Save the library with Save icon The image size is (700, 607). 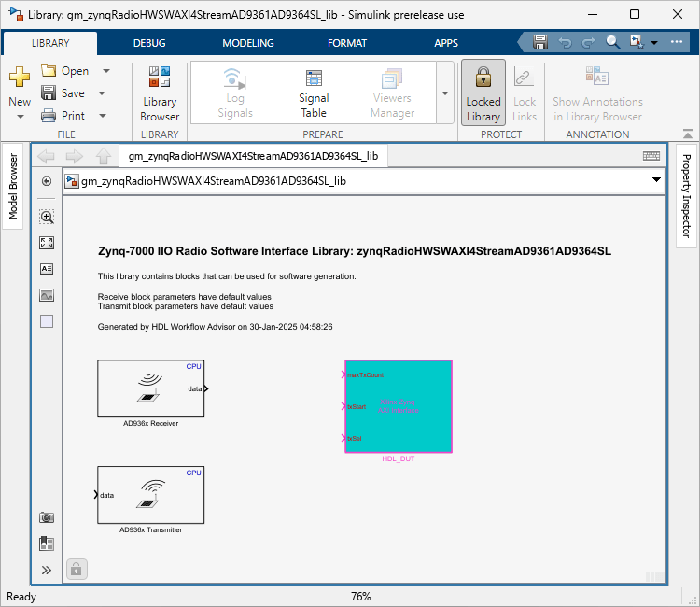[x=49, y=92]
